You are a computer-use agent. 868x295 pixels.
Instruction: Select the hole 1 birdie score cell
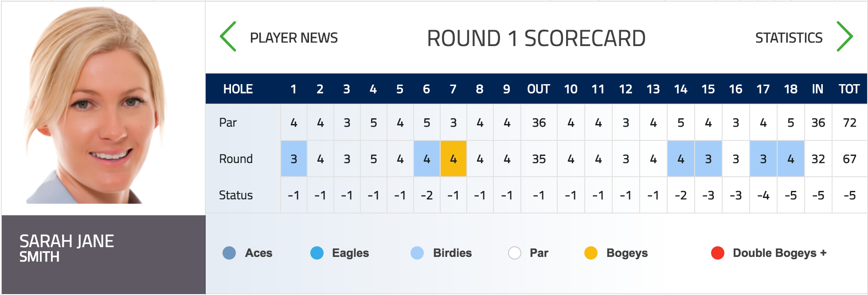pos(294,159)
